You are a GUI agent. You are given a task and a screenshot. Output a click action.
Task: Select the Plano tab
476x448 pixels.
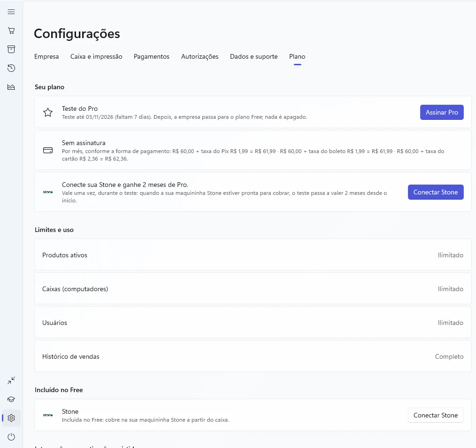(297, 56)
